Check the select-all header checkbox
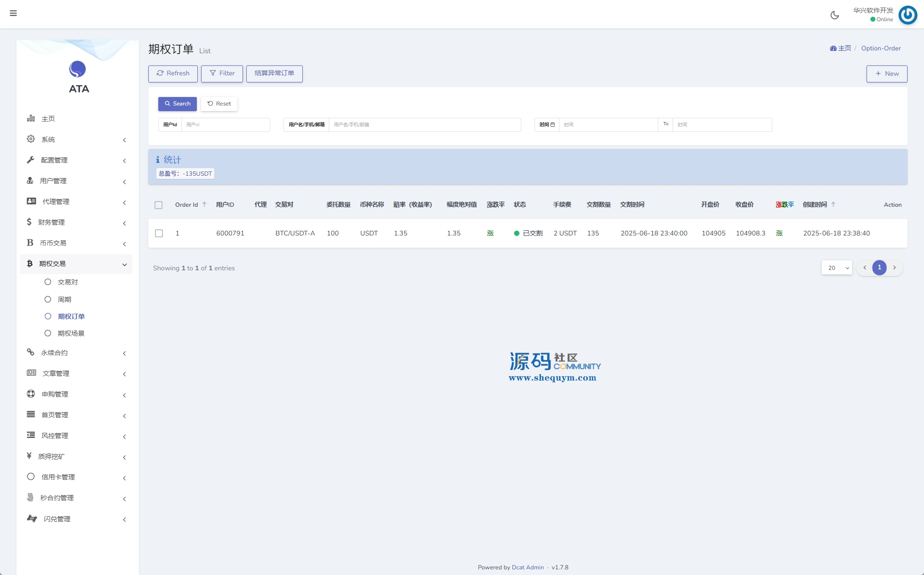Screen dimensions: 924x575 (x=159, y=205)
